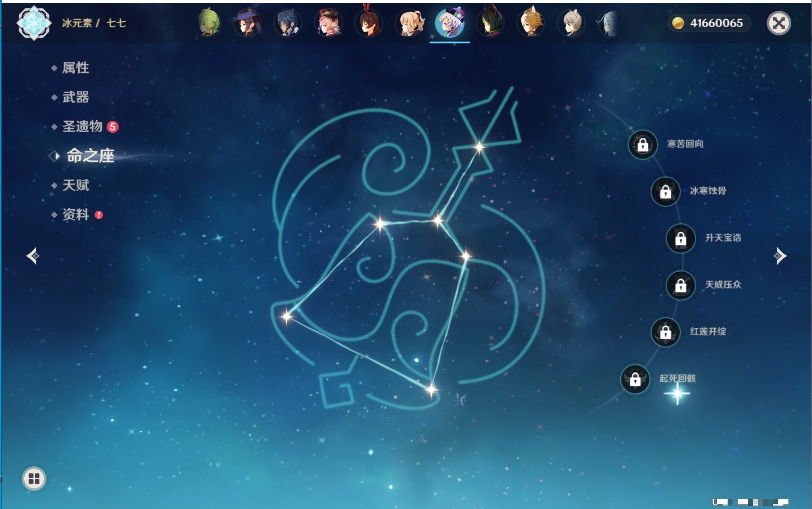Close the character screen with X
812x509 pixels.
pyautogui.click(x=779, y=23)
